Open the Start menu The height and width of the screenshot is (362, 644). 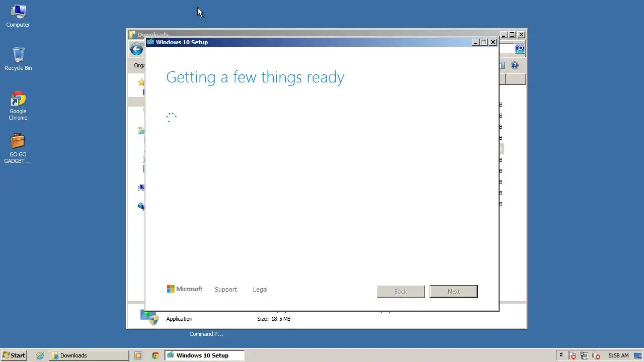click(14, 355)
